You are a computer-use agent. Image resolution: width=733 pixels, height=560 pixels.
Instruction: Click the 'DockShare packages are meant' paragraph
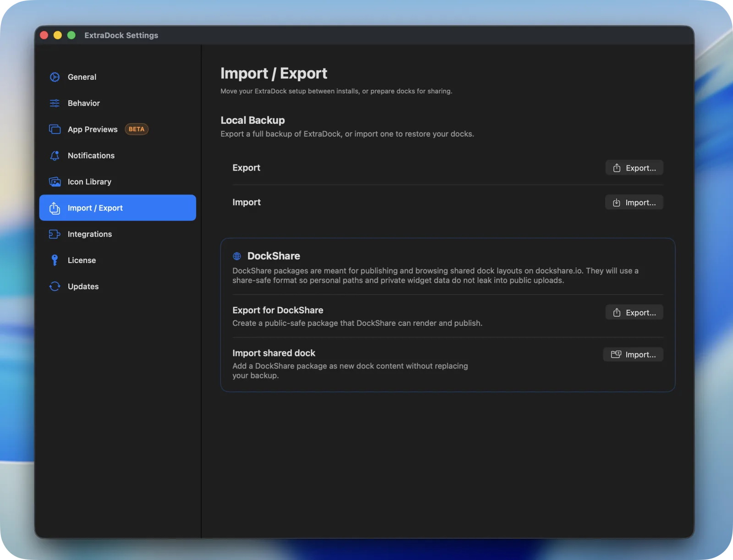435,275
